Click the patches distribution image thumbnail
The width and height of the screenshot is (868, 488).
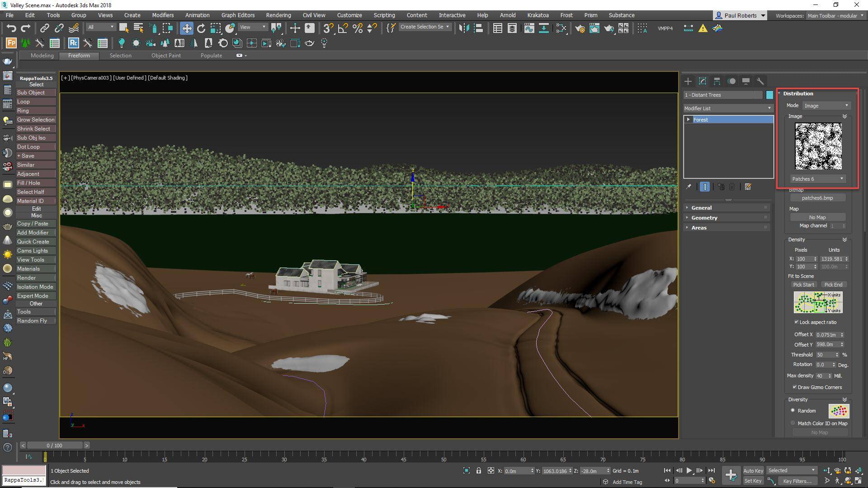point(818,146)
